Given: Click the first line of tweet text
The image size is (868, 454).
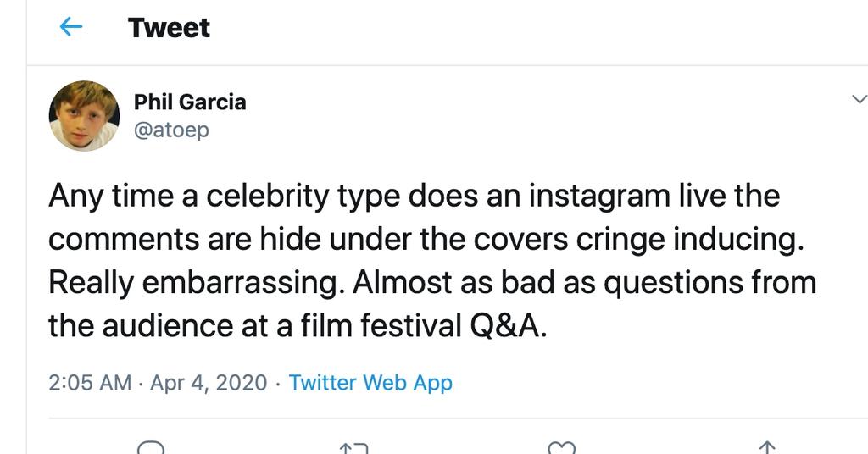Looking at the screenshot, I should click(x=414, y=197).
